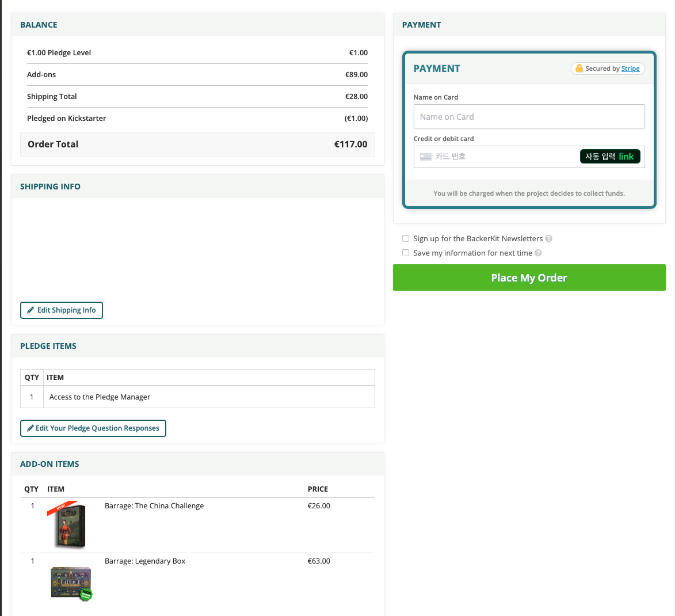Click the €63.00 price
Viewport: 675px width, 616px height.
[x=319, y=561]
